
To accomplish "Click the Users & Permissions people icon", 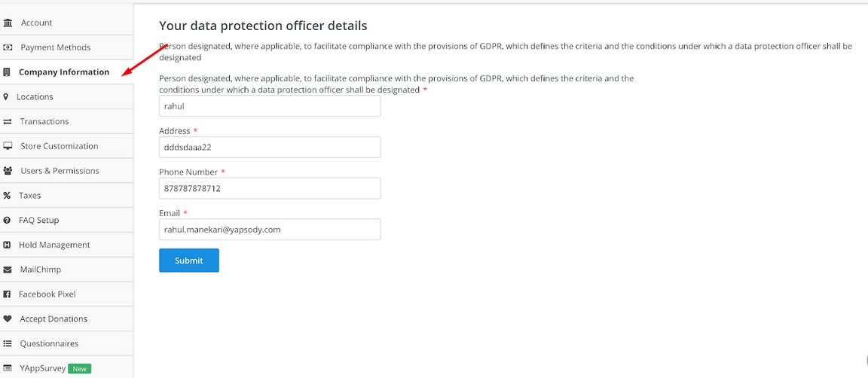I will pyautogui.click(x=8, y=171).
